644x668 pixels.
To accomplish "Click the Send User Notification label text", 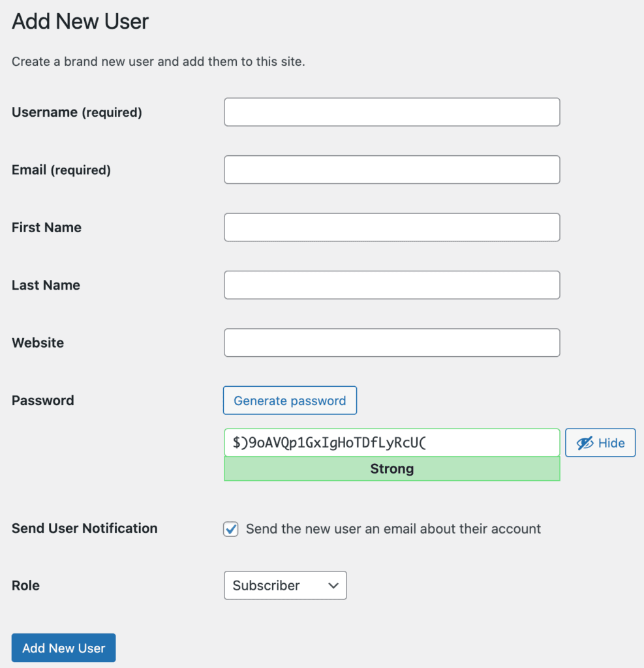I will coord(84,528).
